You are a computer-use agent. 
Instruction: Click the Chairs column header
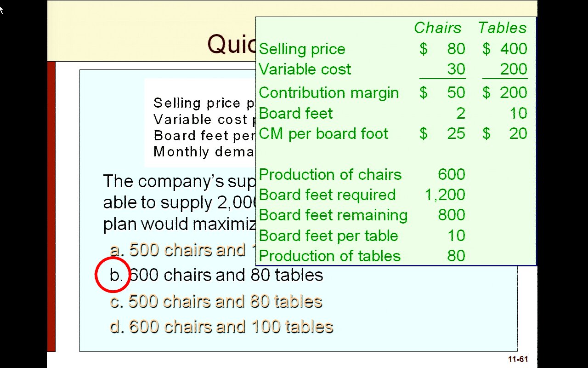437,28
